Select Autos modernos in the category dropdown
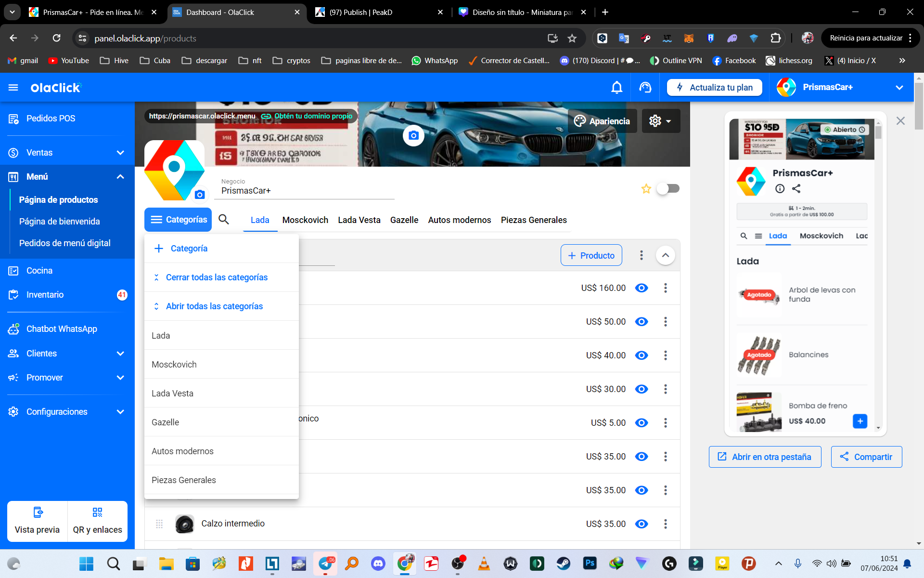This screenshot has height=578, width=924. [221, 451]
